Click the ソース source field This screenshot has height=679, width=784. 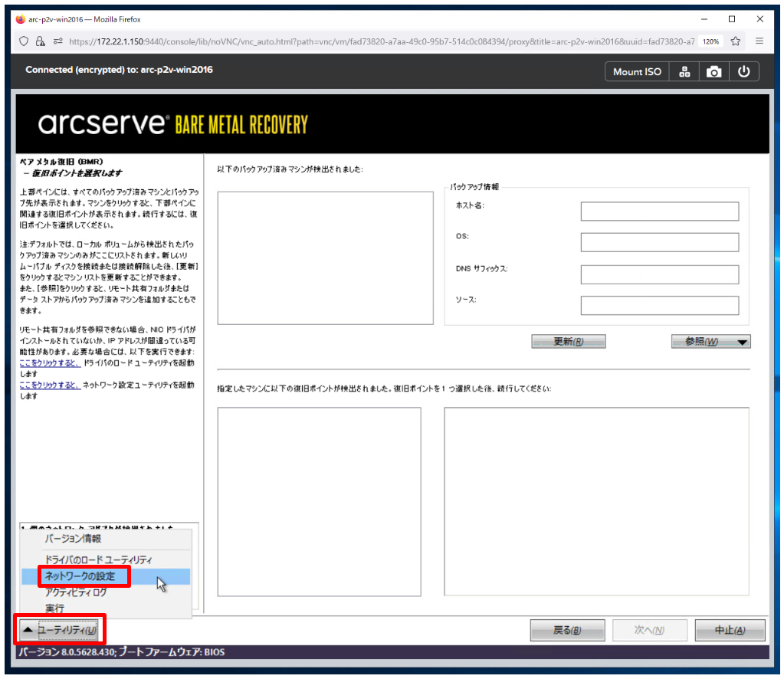click(660, 306)
